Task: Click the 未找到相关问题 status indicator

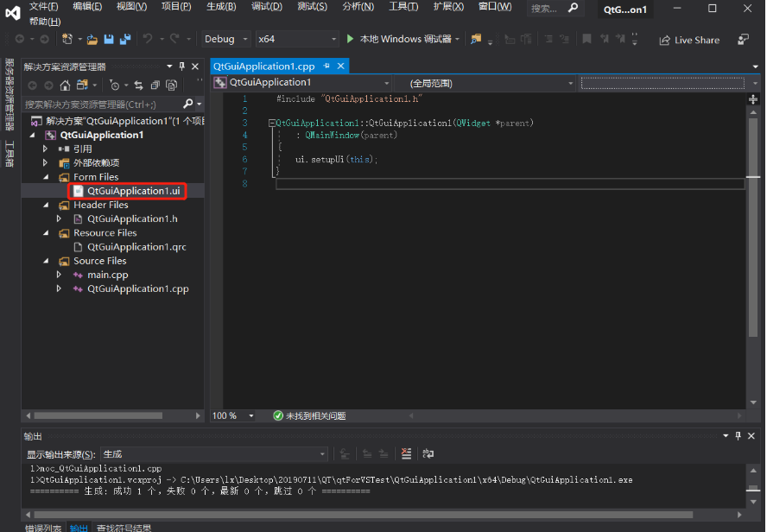Action: (x=309, y=415)
